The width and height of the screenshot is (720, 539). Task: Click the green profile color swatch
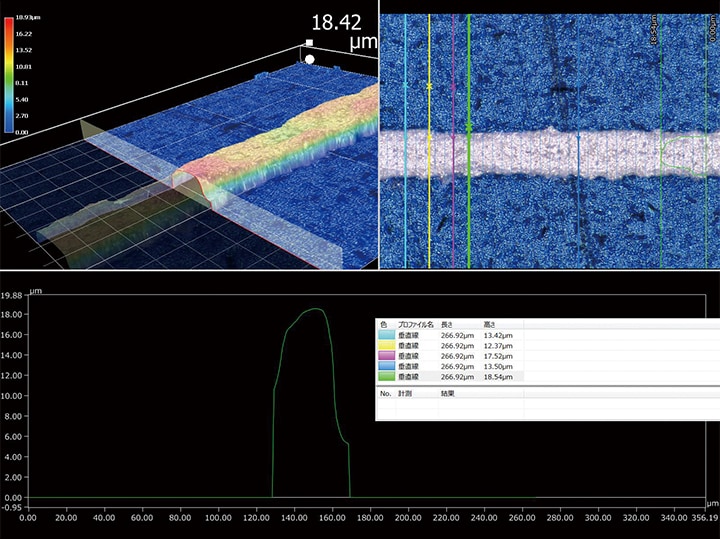pyautogui.click(x=385, y=377)
